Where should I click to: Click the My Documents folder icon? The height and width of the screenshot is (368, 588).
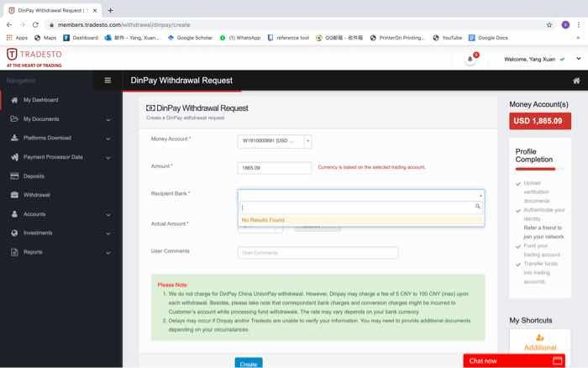point(14,119)
